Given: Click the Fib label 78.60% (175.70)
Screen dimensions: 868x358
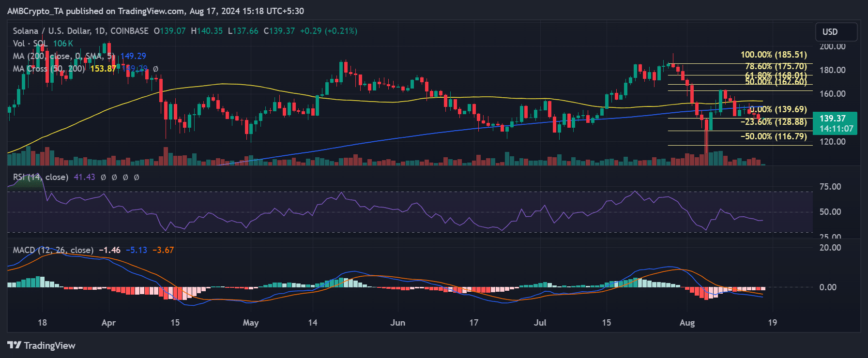Looking at the screenshot, I should 776,66.
